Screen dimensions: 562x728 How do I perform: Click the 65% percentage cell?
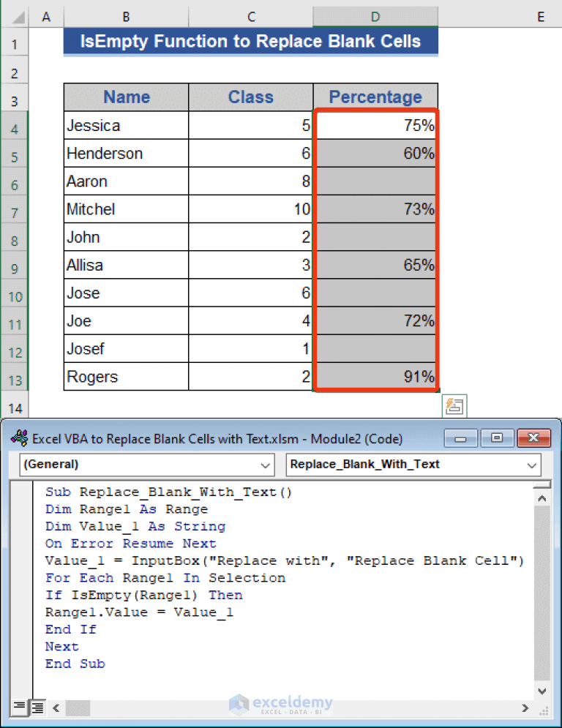click(x=375, y=265)
